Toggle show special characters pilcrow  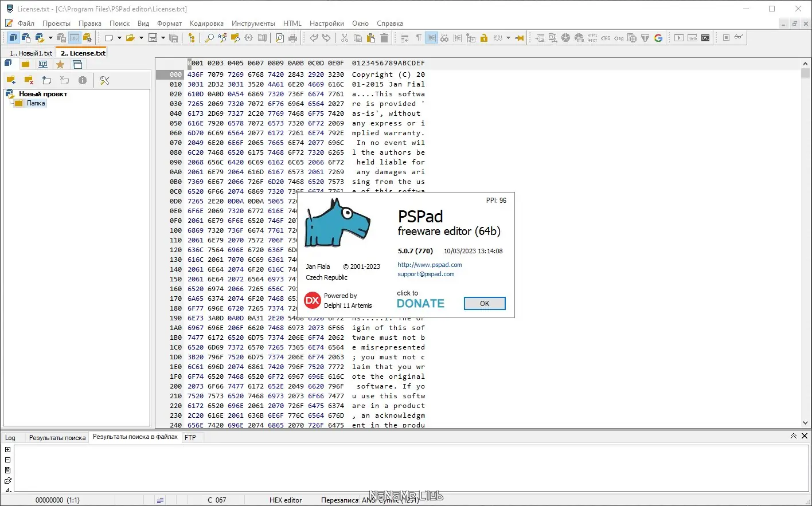pyautogui.click(x=419, y=38)
